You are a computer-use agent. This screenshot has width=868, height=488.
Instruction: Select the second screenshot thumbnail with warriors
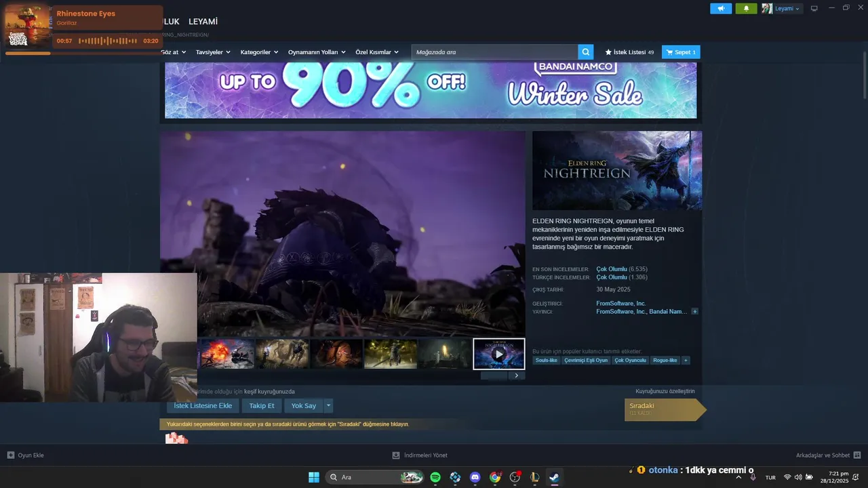tap(282, 354)
